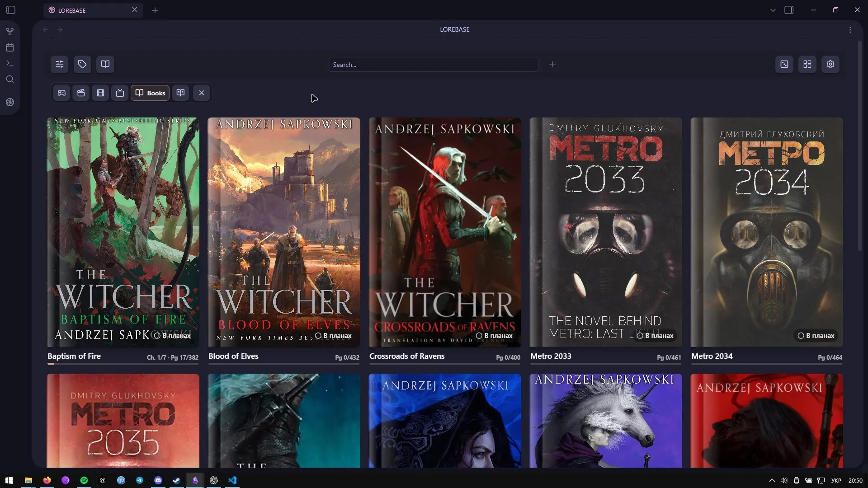The height and width of the screenshot is (488, 868).
Task: Toggle the left sidebar panel
Action: 11,10
